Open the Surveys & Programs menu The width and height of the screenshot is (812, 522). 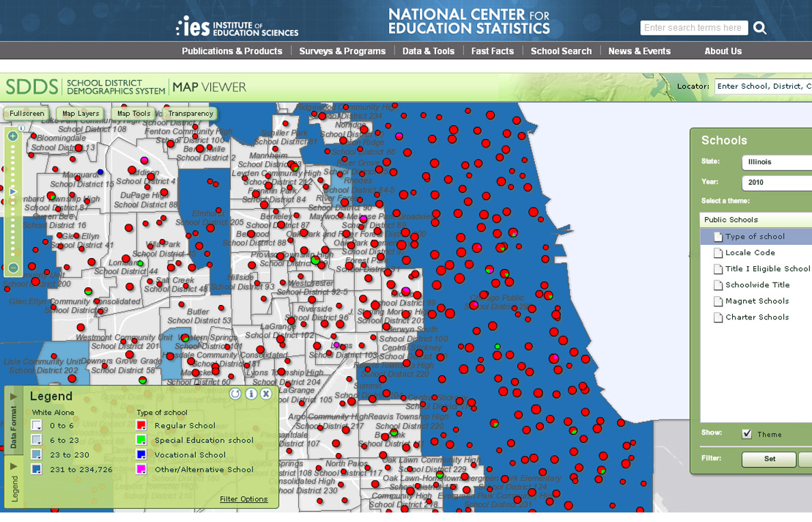coord(343,50)
